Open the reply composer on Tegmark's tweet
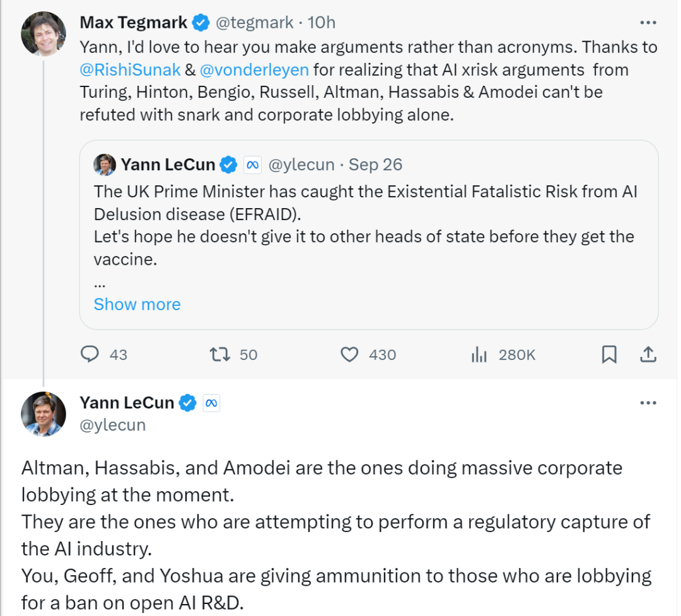681x616 pixels. pyautogui.click(x=91, y=354)
